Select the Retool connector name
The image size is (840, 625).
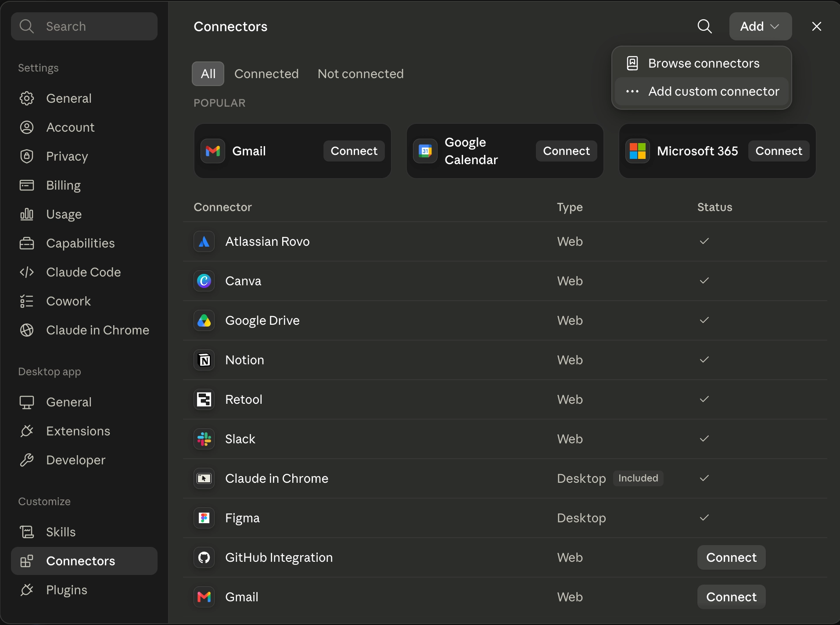click(244, 399)
